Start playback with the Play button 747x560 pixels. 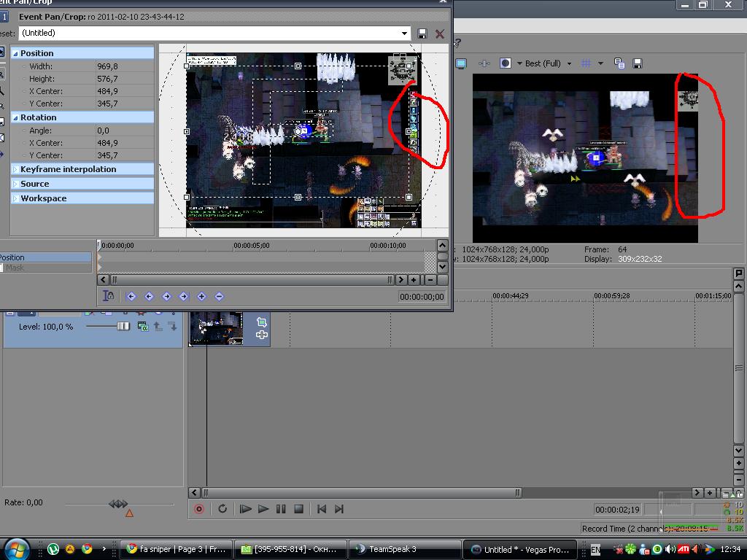click(x=263, y=509)
